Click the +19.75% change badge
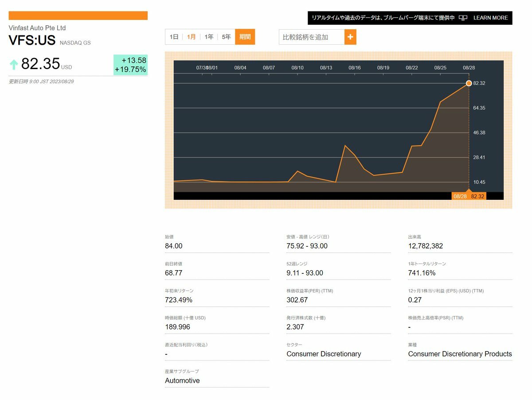 (x=130, y=70)
